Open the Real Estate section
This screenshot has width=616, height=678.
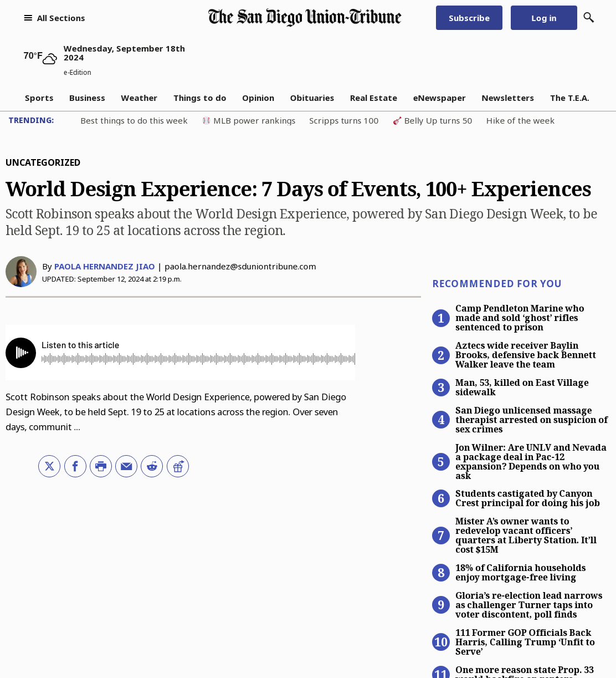pyautogui.click(x=373, y=98)
